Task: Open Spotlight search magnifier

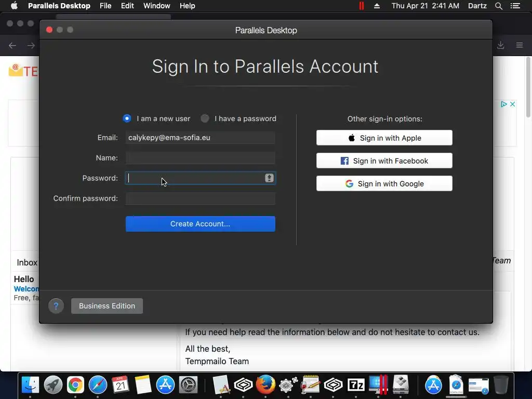Action: [x=498, y=6]
